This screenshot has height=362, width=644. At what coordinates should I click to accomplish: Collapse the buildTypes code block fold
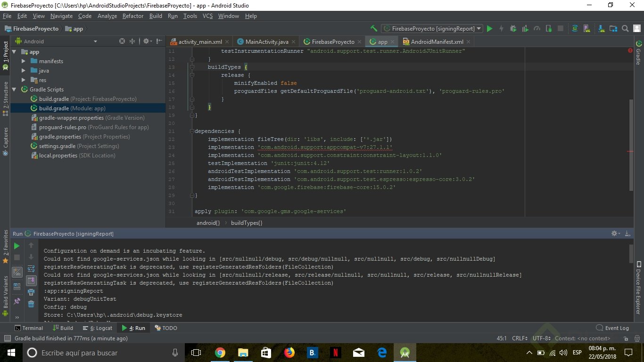click(192, 66)
